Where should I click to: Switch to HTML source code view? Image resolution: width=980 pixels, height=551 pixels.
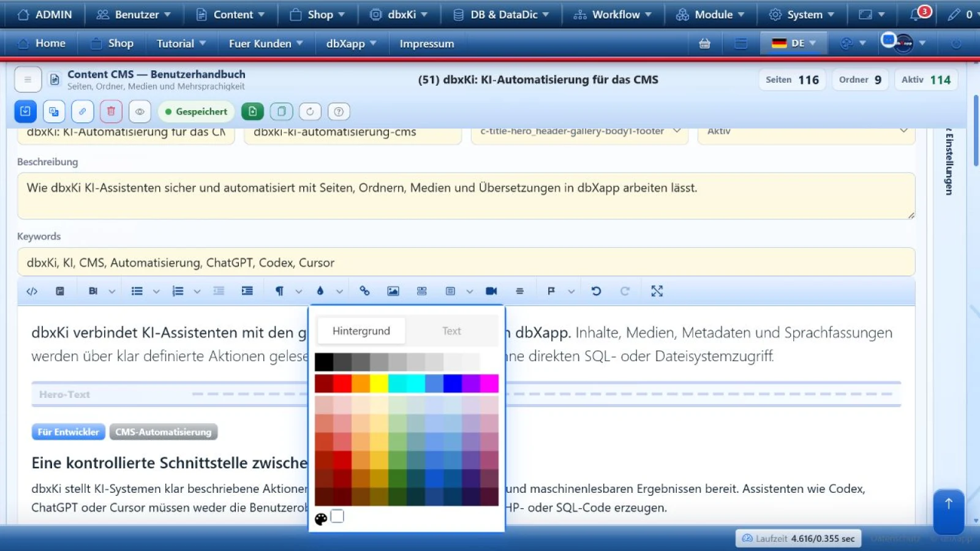[32, 291]
